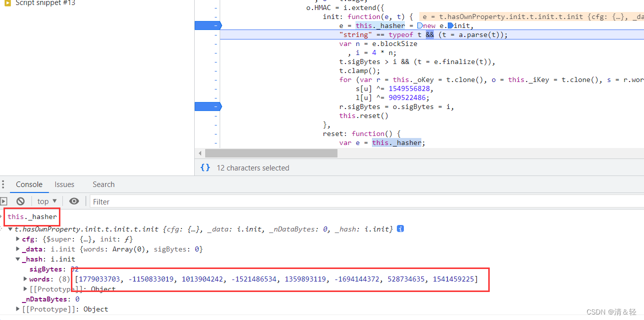The image size is (644, 320).
Task: Click '12 characters selected' status text
Action: click(253, 168)
